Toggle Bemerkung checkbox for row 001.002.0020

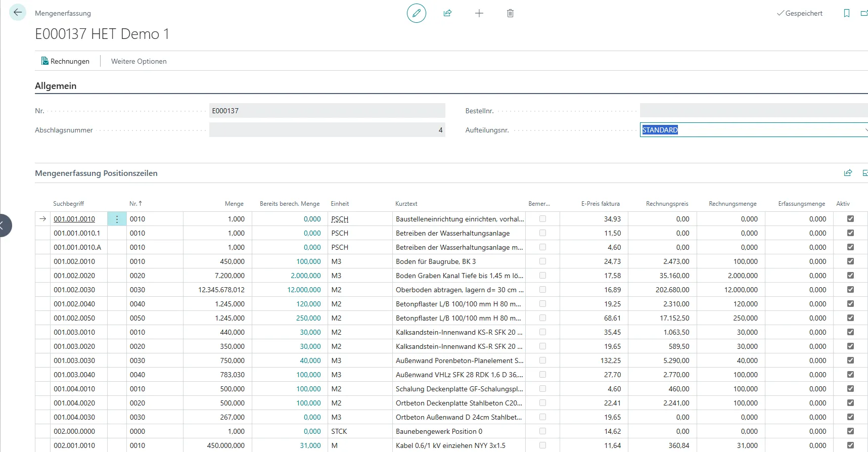point(542,276)
